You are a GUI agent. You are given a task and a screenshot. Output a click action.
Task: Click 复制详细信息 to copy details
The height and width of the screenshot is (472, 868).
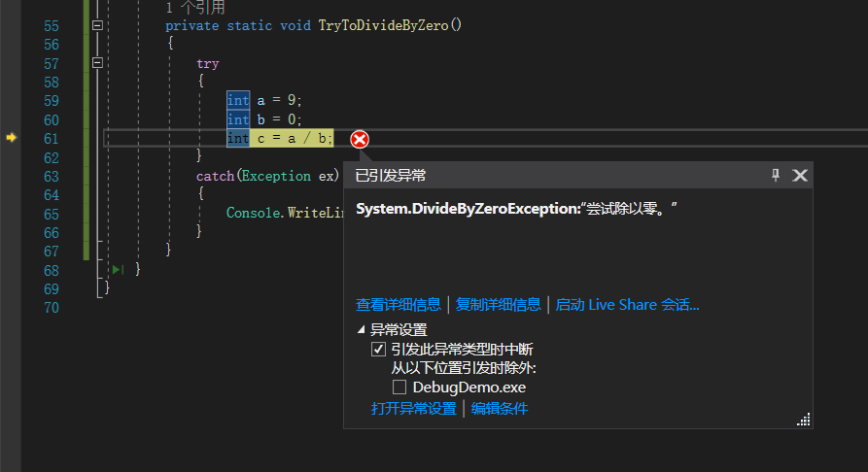(499, 305)
